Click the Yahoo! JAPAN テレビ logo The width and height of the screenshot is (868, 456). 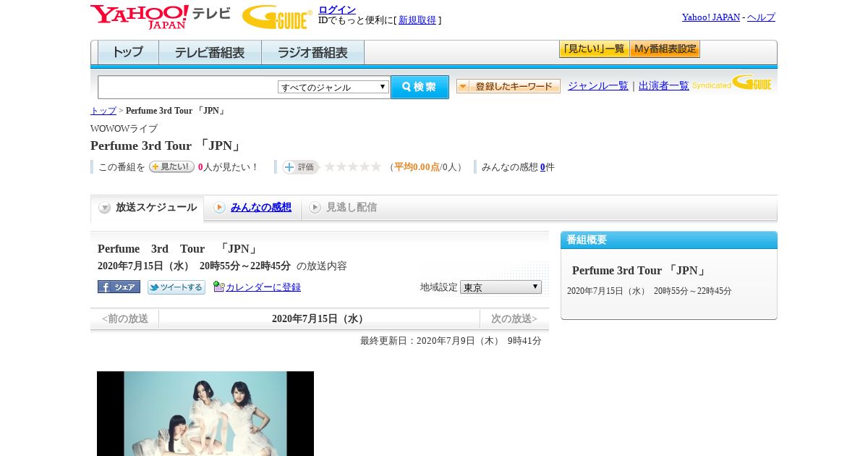point(160,17)
